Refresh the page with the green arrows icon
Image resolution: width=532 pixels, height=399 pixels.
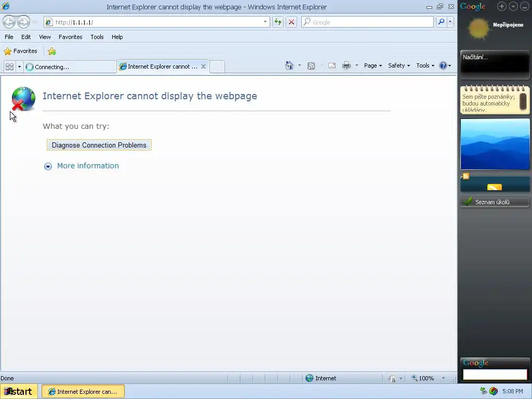click(278, 22)
